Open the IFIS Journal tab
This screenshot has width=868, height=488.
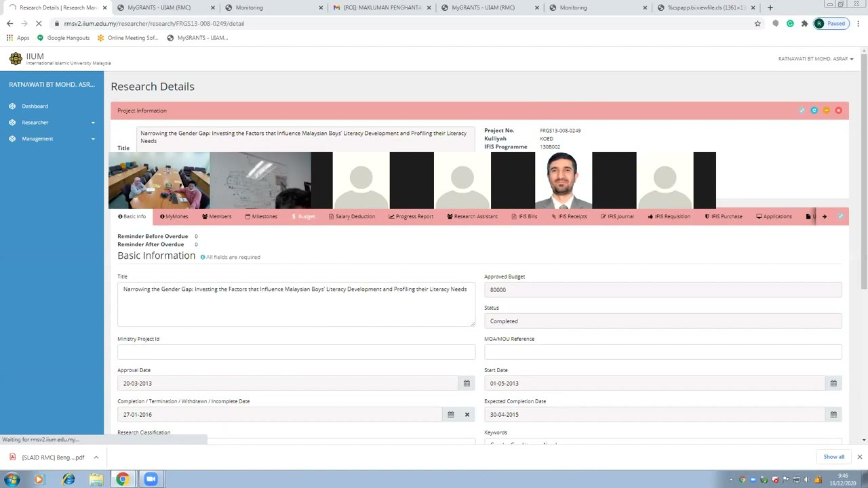click(617, 217)
